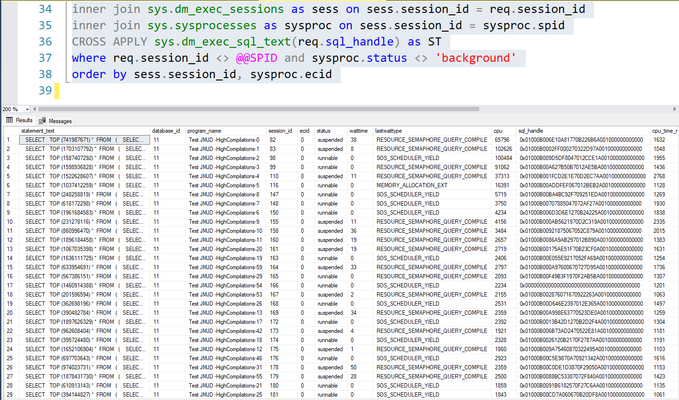Click order by on line 38

(x=99, y=74)
